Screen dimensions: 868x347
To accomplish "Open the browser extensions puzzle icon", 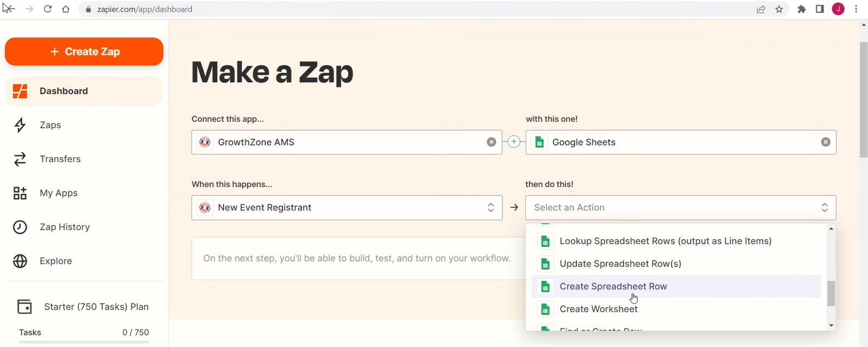I will (801, 9).
